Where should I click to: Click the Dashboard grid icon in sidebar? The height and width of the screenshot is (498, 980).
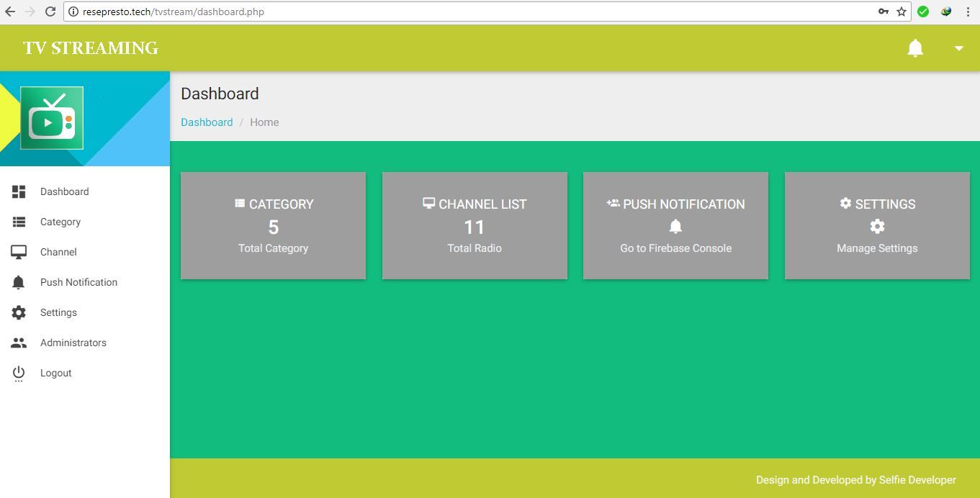(19, 191)
